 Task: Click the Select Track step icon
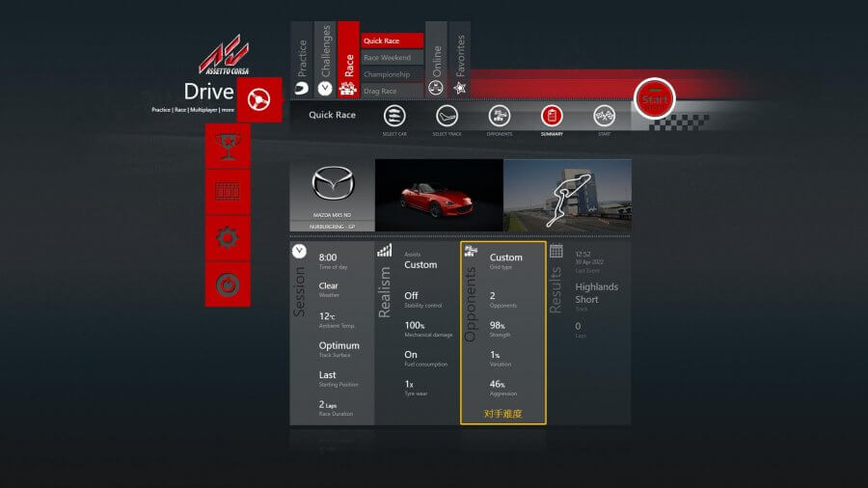[447, 116]
